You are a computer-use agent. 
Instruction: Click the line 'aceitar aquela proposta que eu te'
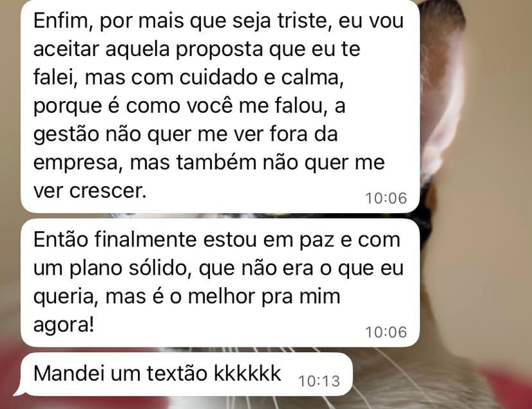pos(197,50)
